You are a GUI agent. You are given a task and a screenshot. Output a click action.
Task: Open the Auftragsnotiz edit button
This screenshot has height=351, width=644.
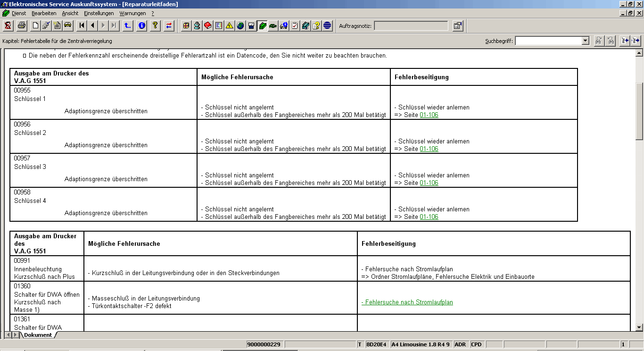pyautogui.click(x=457, y=25)
